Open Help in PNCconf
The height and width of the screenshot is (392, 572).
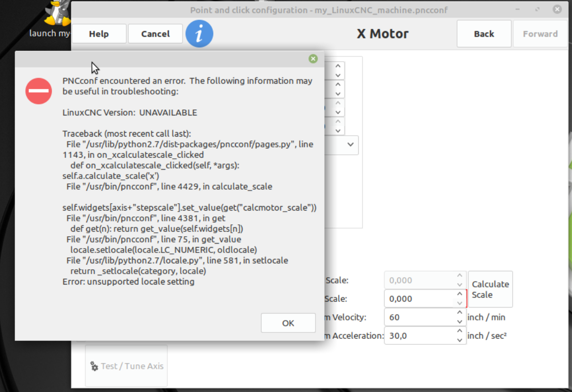coord(99,34)
